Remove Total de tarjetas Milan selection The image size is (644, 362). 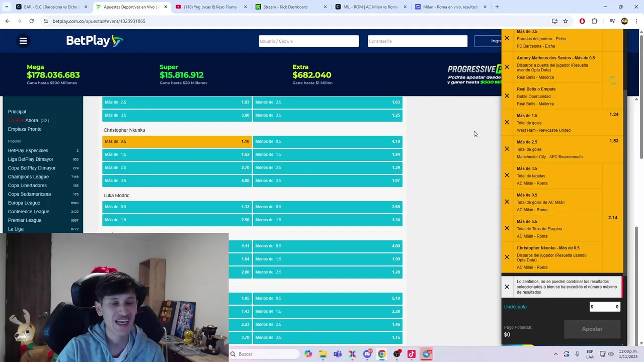(507, 175)
